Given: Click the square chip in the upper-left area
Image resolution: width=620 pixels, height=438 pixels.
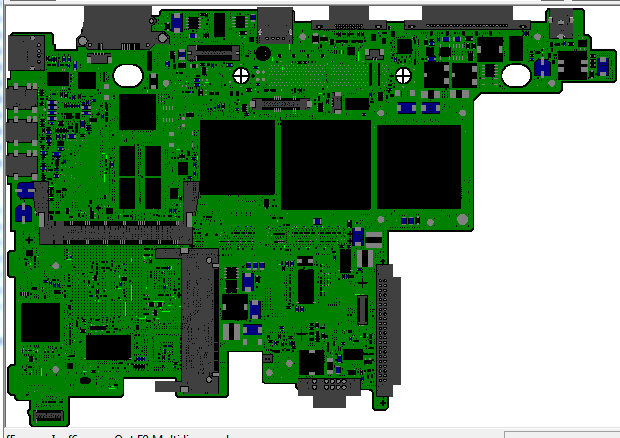Looking at the screenshot, I should [138, 113].
